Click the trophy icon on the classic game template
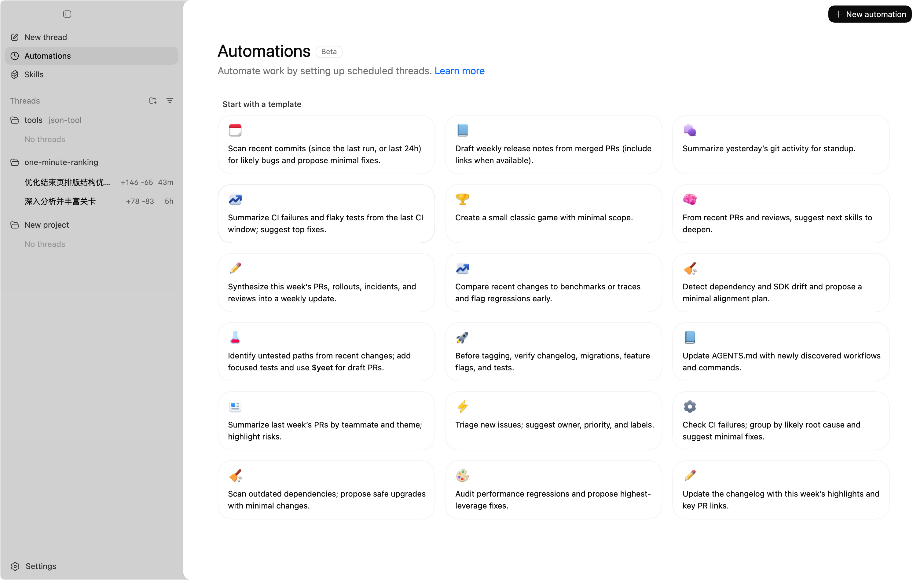This screenshot has height=580, width=924. point(462,200)
